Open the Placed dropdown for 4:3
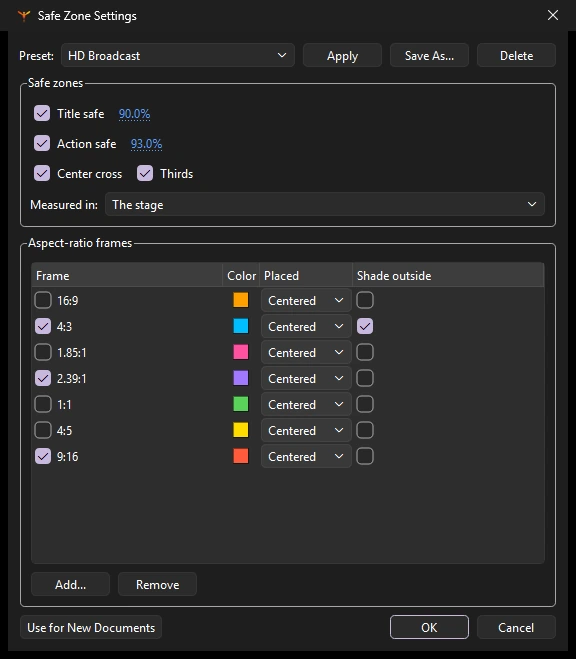 pyautogui.click(x=306, y=327)
